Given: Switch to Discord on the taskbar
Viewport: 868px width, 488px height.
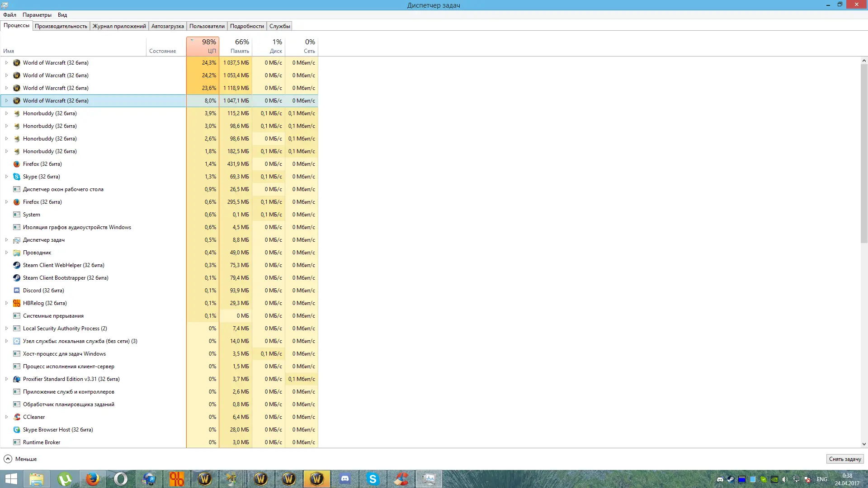Looking at the screenshot, I should tap(345, 479).
